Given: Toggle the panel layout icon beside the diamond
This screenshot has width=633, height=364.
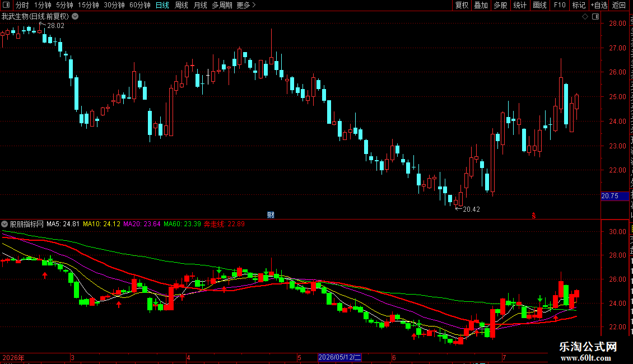Looking at the screenshot, I should click(595, 17).
